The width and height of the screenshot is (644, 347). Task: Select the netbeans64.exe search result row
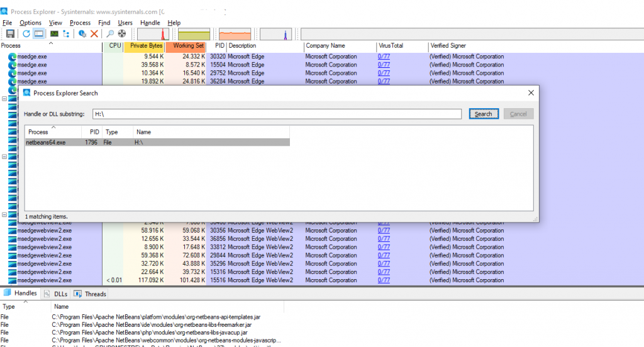[157, 142]
